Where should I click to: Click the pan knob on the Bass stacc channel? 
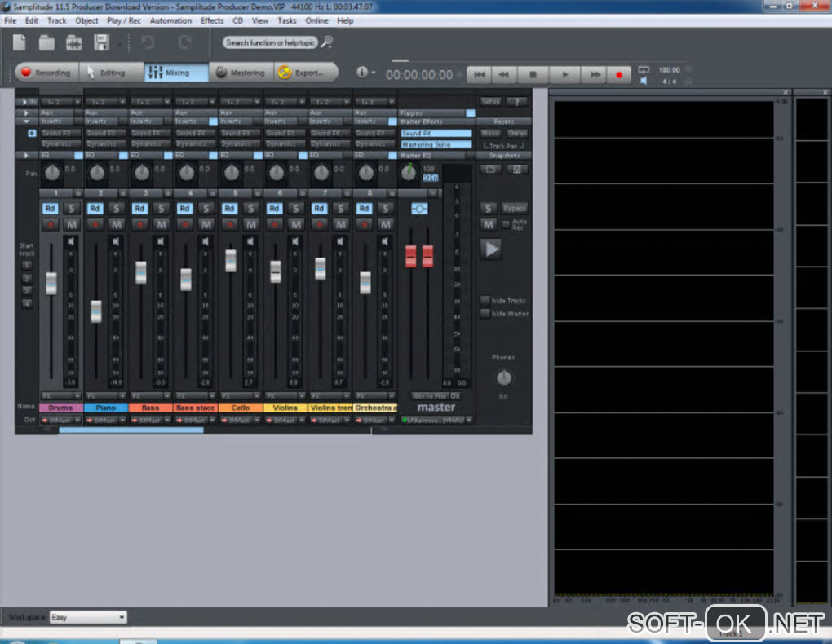point(186,172)
